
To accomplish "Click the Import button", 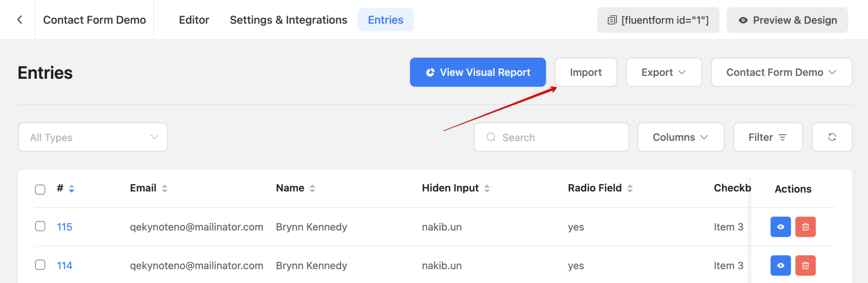I will 586,72.
